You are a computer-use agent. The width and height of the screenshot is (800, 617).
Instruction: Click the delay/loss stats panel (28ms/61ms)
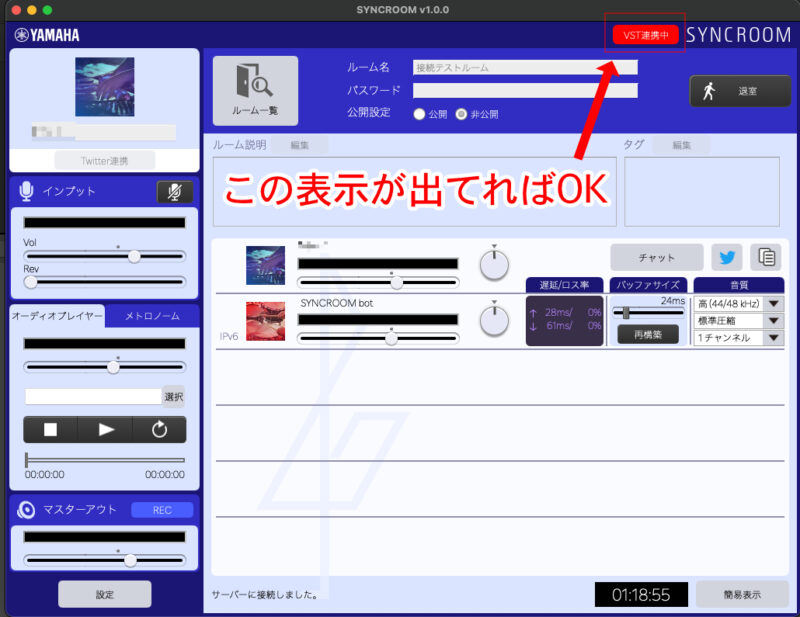point(564,320)
